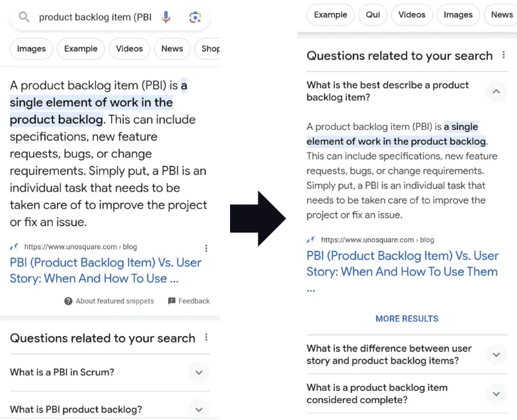Switch to the left Videos filter chip

click(x=129, y=48)
